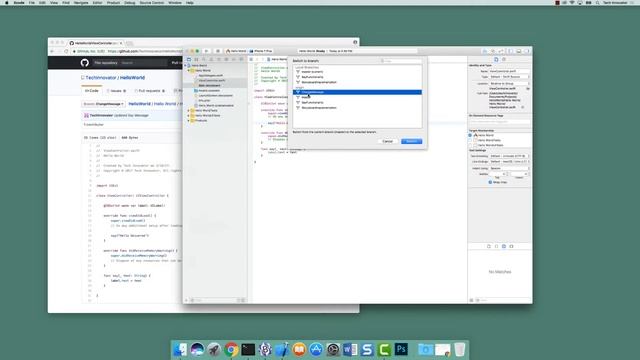This screenshot has height=360, width=640.
Task: Toggle the Wrap lines checkbox
Action: tap(490, 182)
